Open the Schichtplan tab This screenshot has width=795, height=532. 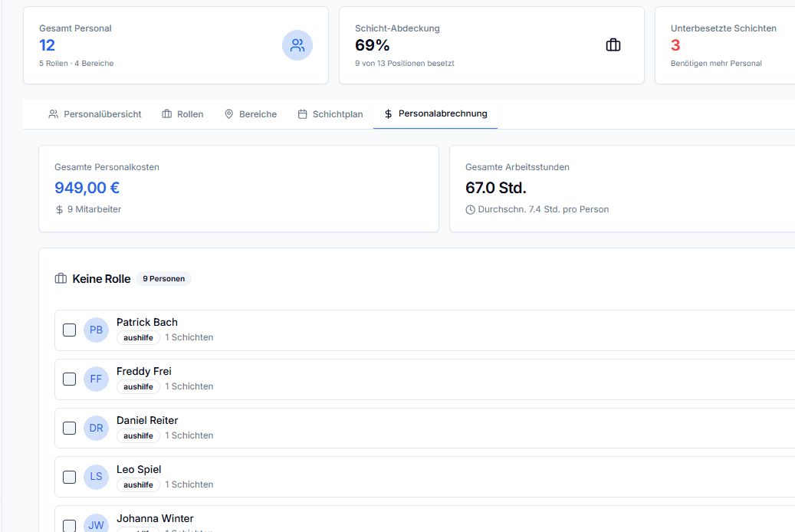tap(330, 114)
